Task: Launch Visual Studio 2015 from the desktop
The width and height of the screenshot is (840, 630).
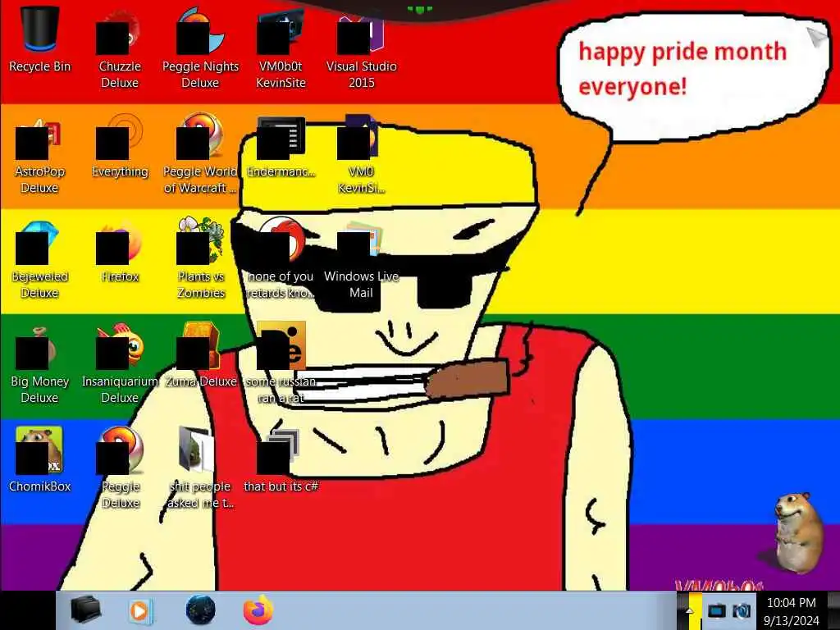Action: coord(362,48)
